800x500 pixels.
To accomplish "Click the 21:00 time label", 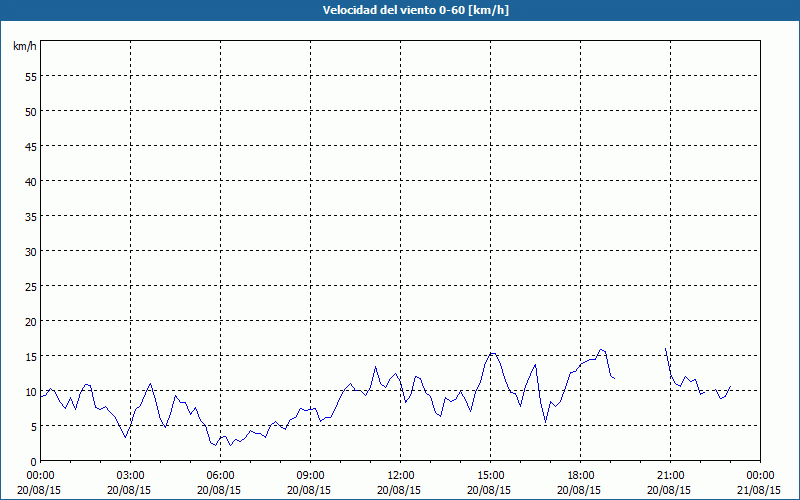I will (x=670, y=476).
